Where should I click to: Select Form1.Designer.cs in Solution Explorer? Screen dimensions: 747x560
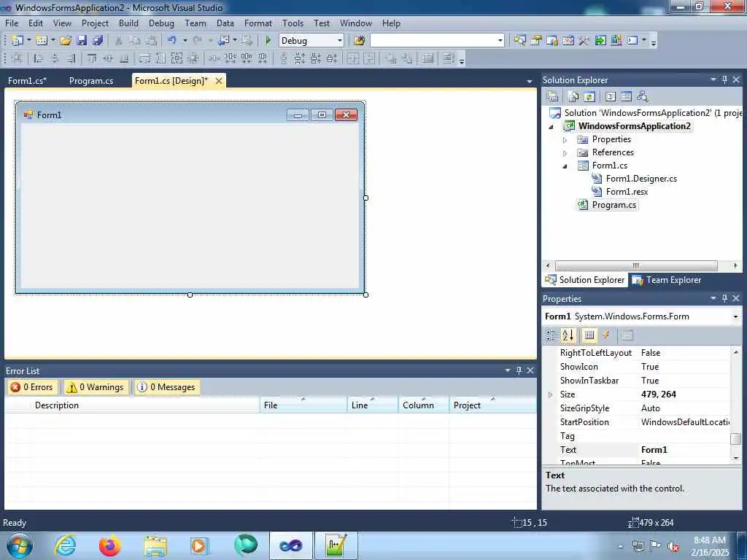click(x=641, y=179)
